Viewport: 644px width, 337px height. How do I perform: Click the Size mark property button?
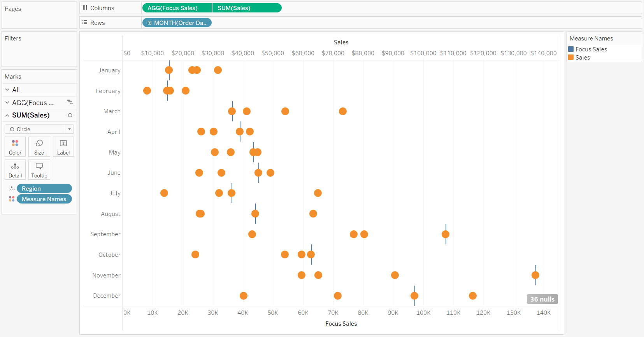[x=39, y=147]
